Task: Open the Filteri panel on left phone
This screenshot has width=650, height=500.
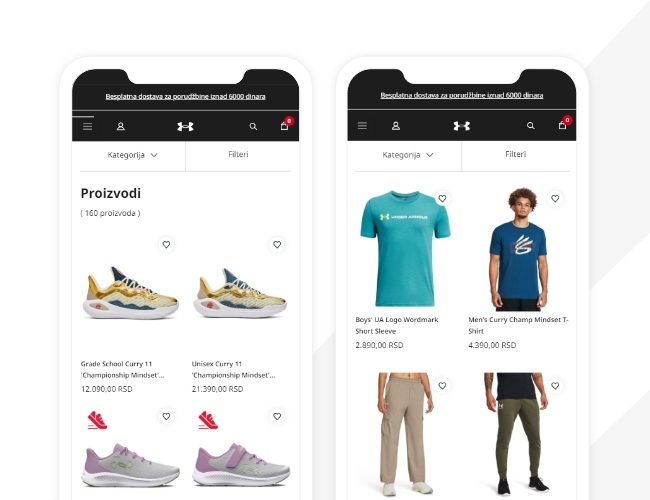Action: tap(238, 154)
